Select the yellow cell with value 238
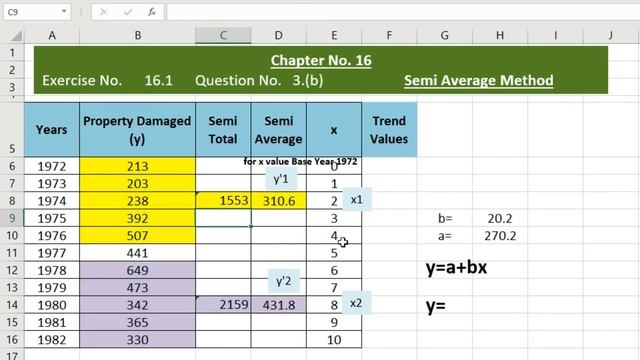Screen dimensions: 640x360 pos(138,201)
